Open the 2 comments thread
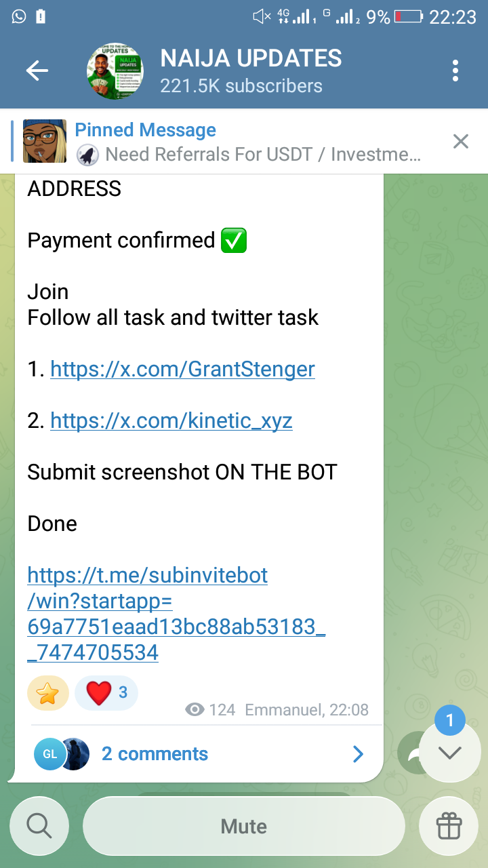The height and width of the screenshot is (868, 488). (x=155, y=754)
